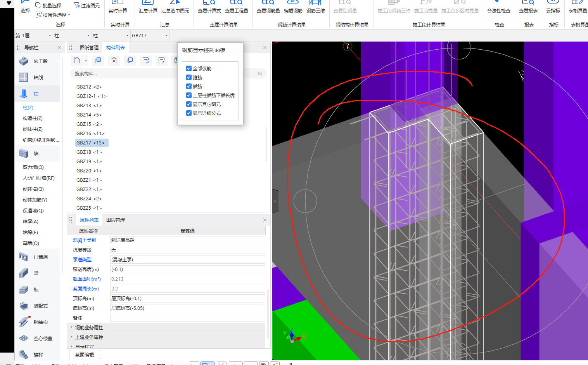Select GBZ18 <1> in component list
The height and width of the screenshot is (365, 588).
[x=89, y=152]
